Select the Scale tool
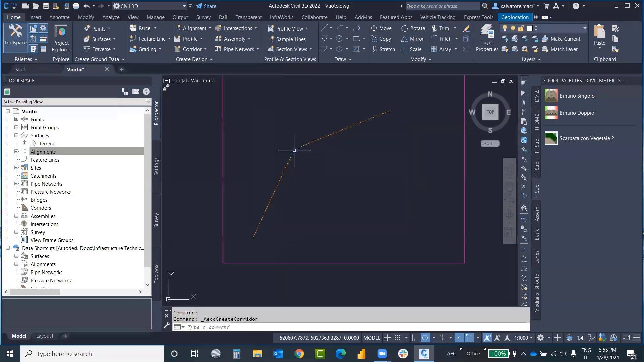 tap(411, 49)
